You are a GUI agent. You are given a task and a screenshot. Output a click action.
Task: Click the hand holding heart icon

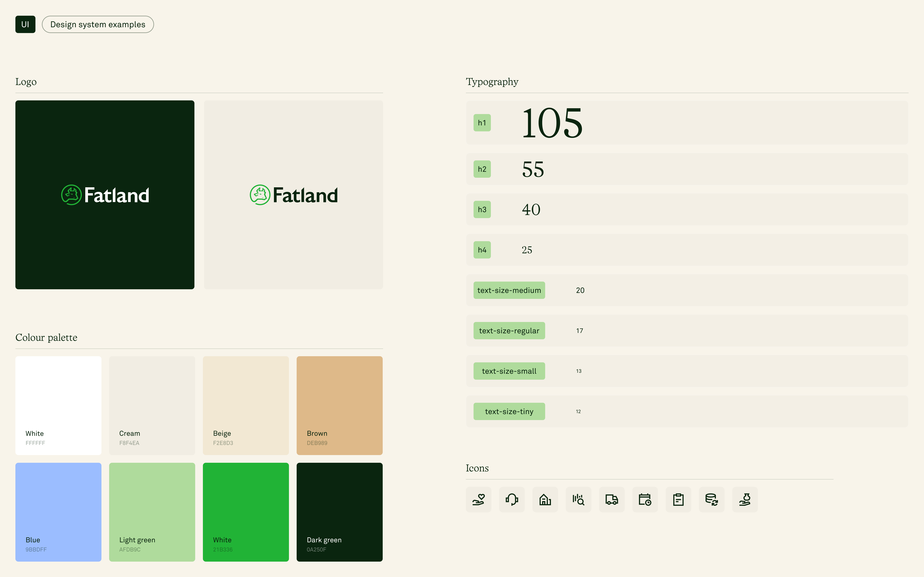pyautogui.click(x=478, y=499)
